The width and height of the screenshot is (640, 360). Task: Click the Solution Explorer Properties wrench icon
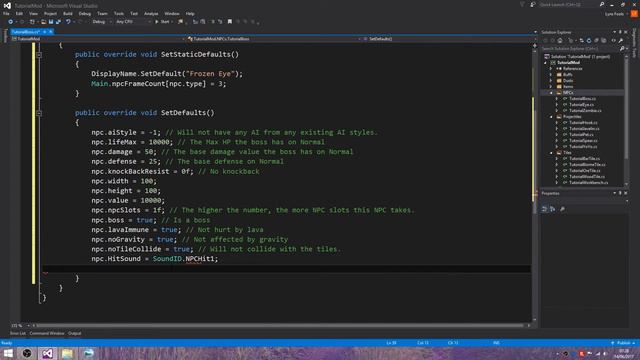(x=621, y=40)
